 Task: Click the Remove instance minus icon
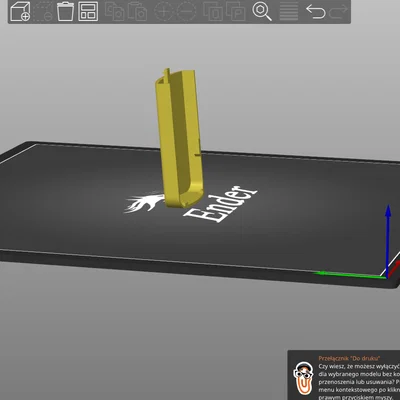[x=186, y=11]
